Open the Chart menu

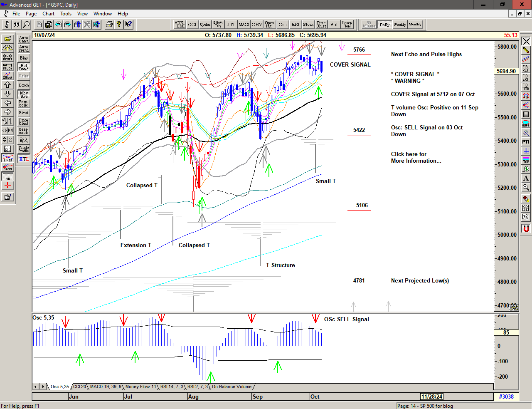[48, 14]
